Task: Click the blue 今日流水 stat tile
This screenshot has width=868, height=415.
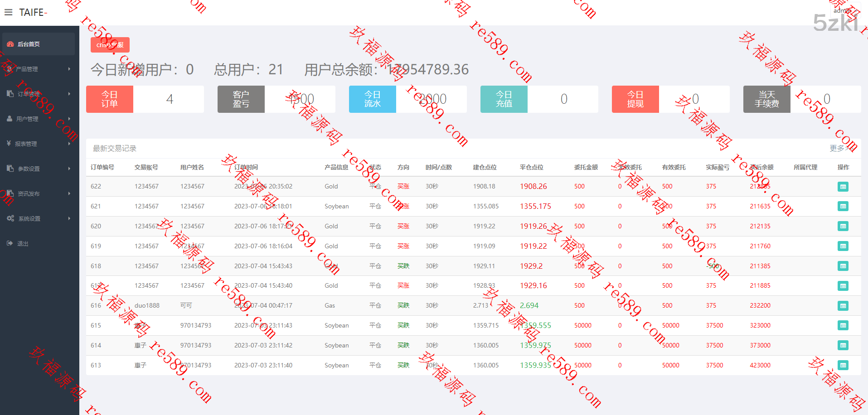Action: [372, 99]
